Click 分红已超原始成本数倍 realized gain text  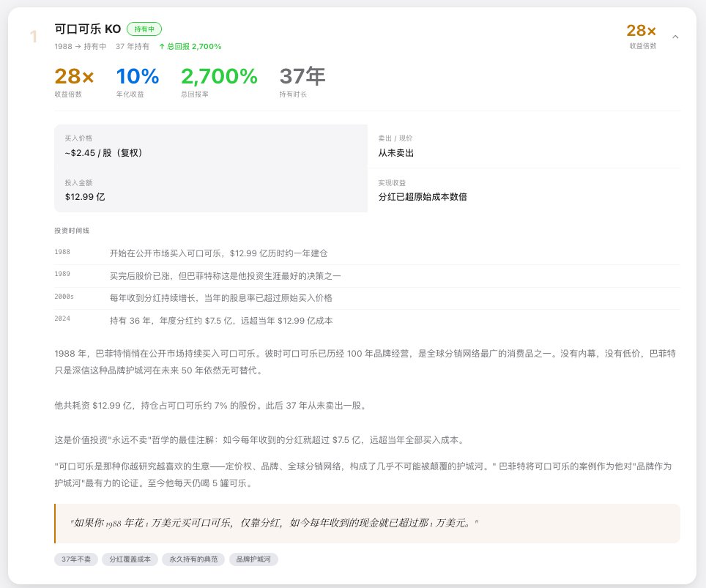423,197
